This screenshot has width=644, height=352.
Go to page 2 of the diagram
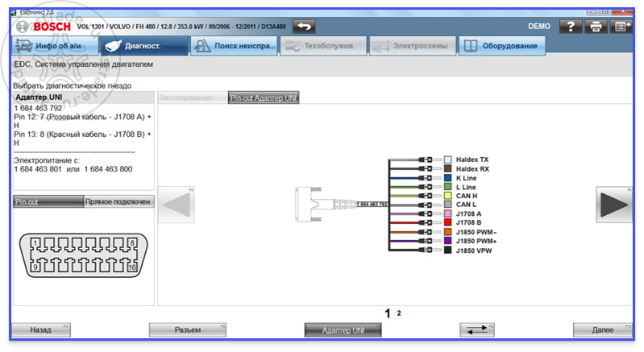[x=399, y=313]
